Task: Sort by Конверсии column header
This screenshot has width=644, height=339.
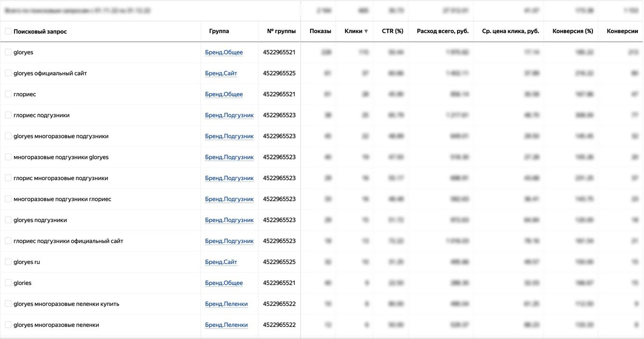Action: (x=622, y=31)
